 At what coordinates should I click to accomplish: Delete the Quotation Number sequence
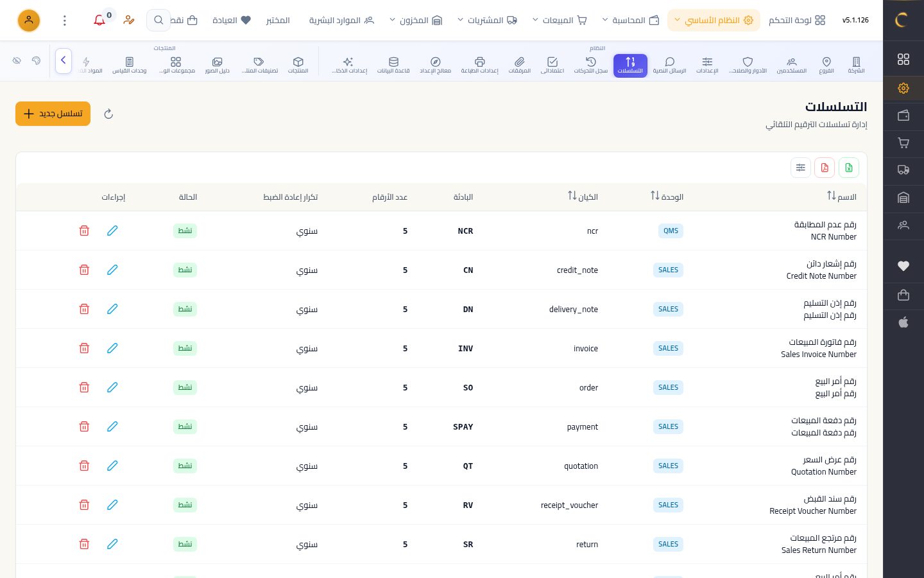tap(84, 466)
